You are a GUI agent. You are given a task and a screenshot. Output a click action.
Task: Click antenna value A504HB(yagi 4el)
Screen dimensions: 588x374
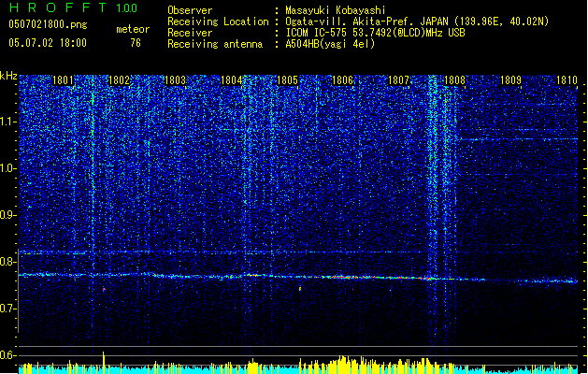click(x=330, y=44)
